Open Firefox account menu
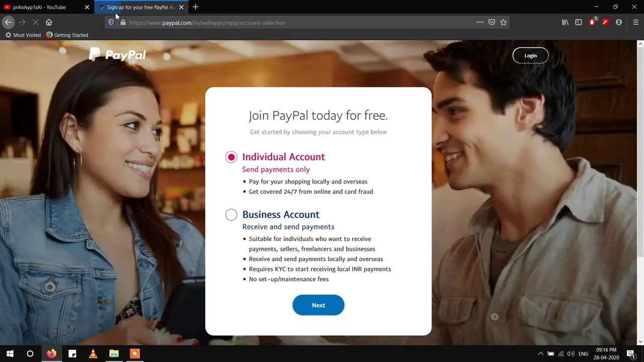Viewport: 644px width, 362px height. [619, 22]
